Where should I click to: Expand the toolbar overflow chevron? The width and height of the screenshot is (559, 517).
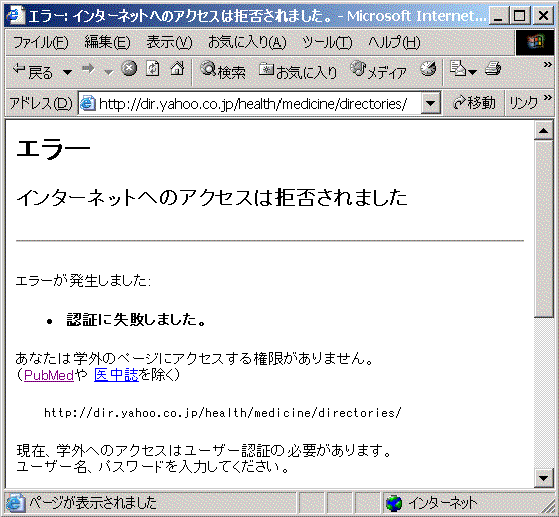pos(548,65)
